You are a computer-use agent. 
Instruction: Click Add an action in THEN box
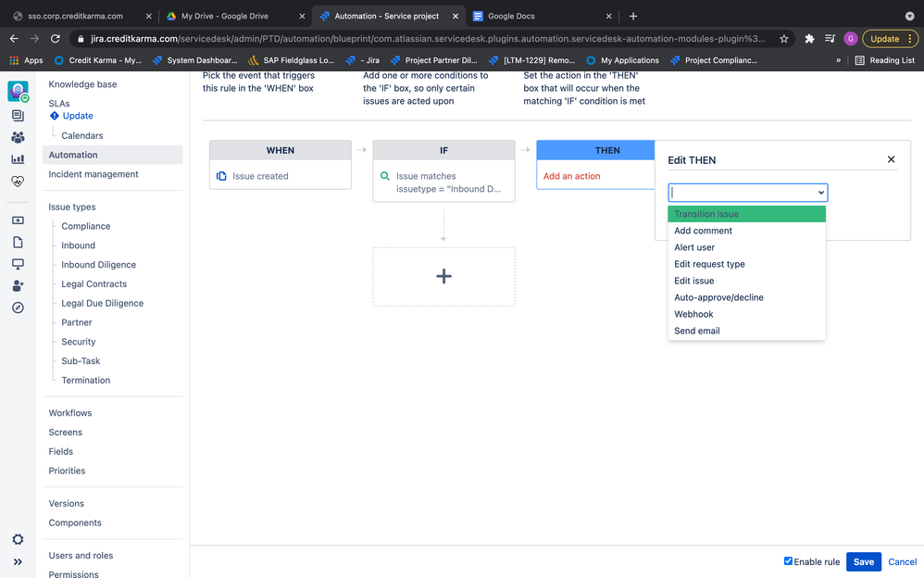[x=571, y=176]
